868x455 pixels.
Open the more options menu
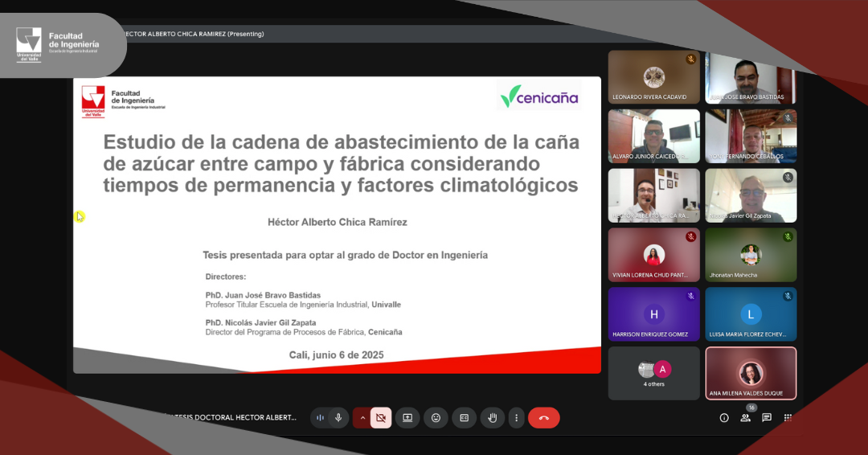pyautogui.click(x=516, y=418)
